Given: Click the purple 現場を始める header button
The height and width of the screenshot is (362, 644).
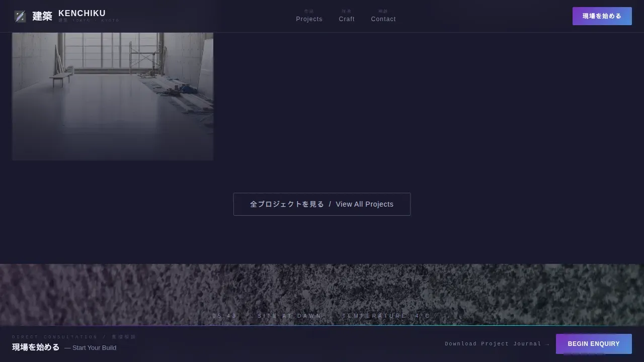Looking at the screenshot, I should coord(602,16).
